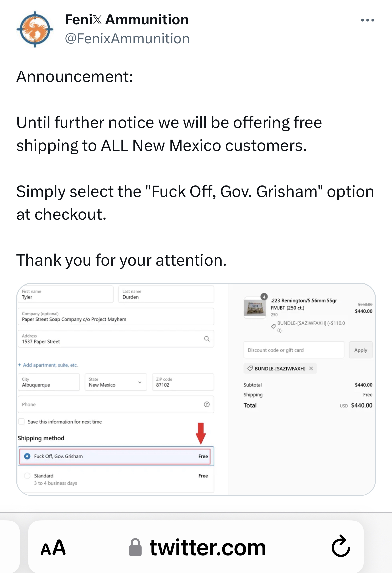This screenshot has height=573, width=392.
Task: Tap the Fenix Ammunition profile avatar
Action: pos(35,29)
